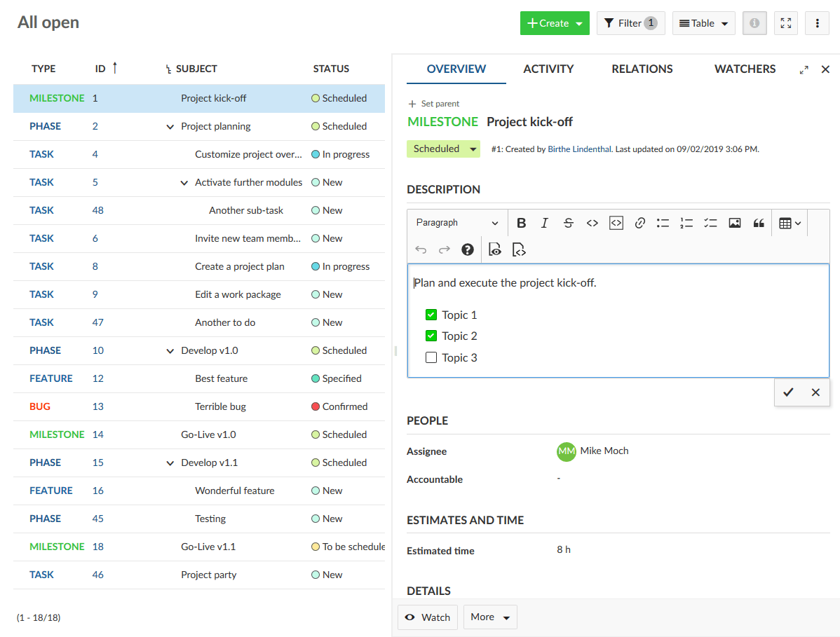Open the Birthe Lindenthal author link
This screenshot has width=840, height=637.
(579, 149)
